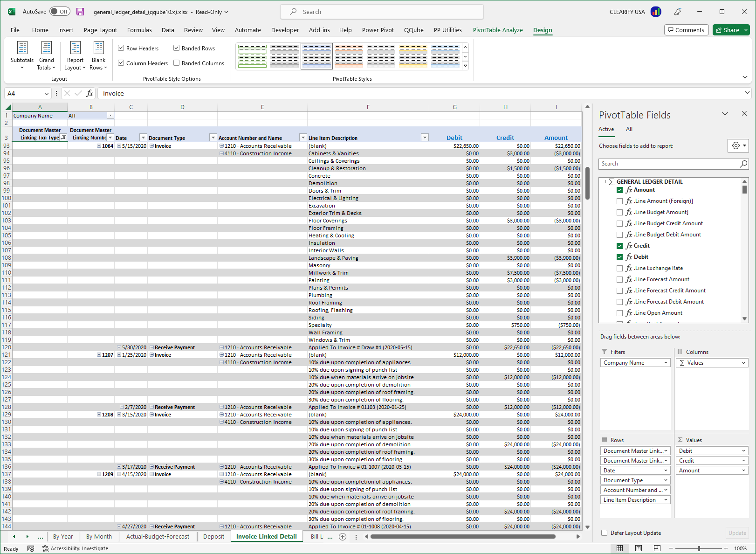
Task: Switch to the By Month sheet tab
Action: [99, 536]
